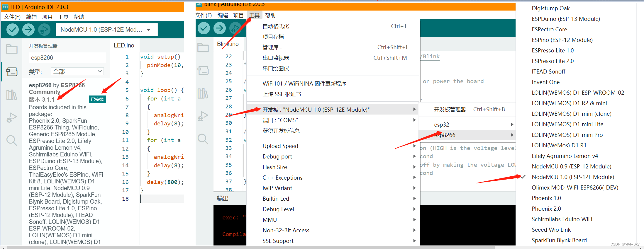Click Arduino logo in LED window title bar

click(5, 7)
